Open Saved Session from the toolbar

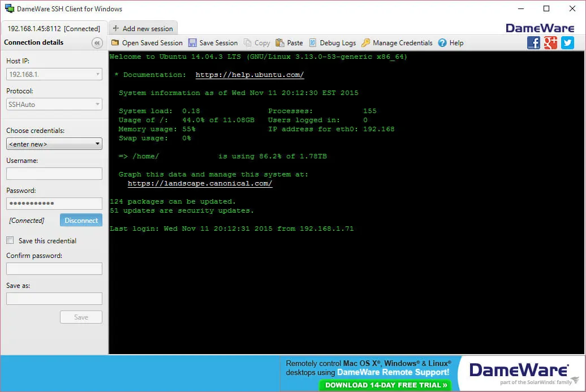(147, 42)
